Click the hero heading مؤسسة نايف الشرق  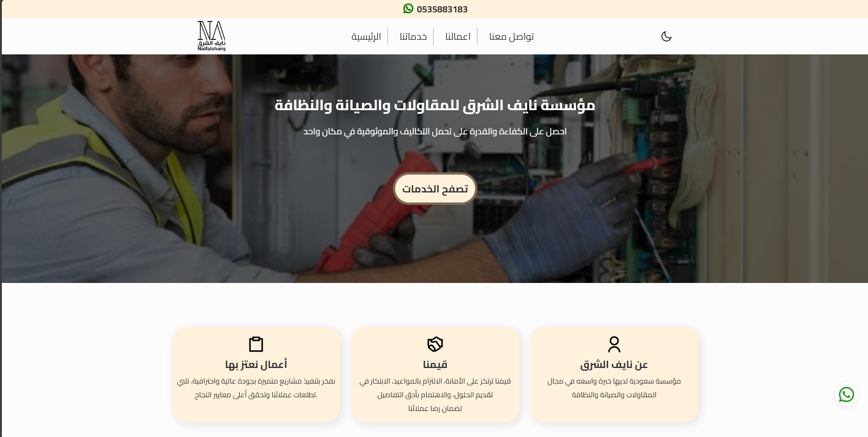435,105
